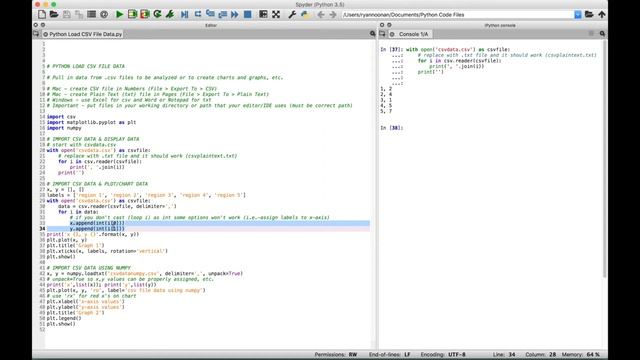
Task: Start debugging with the debug file icon
Action: point(185,14)
